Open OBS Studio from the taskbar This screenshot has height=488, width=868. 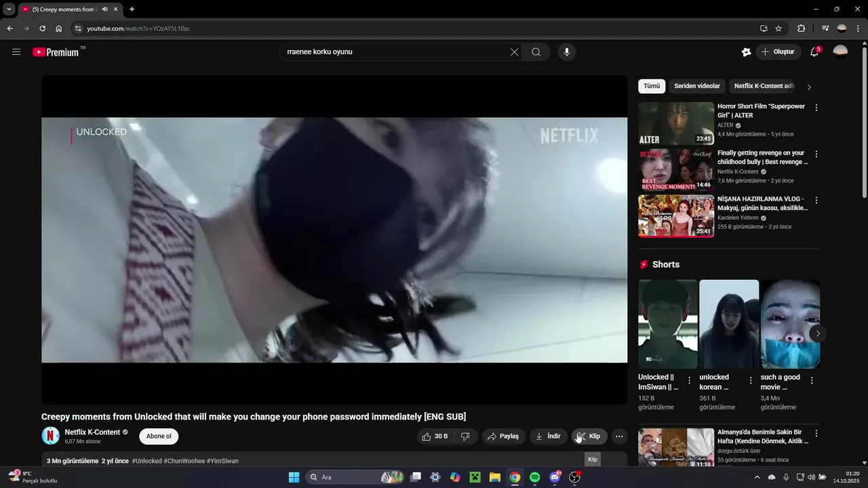click(x=574, y=477)
